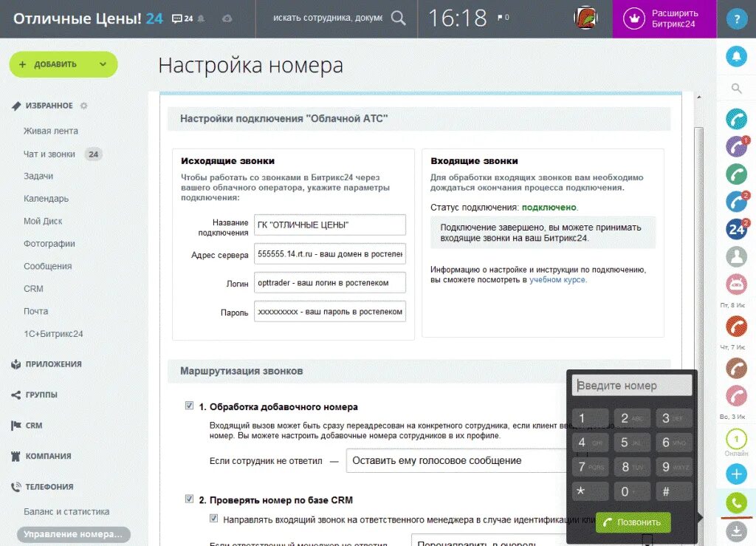756x546 pixels.
Task: Focus the Пароль field
Action: pyautogui.click(x=330, y=312)
